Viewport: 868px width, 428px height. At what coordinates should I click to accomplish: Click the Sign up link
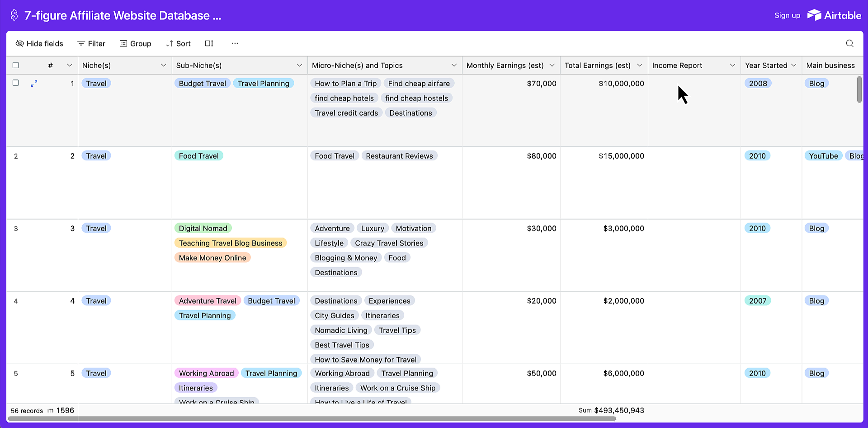[787, 15]
